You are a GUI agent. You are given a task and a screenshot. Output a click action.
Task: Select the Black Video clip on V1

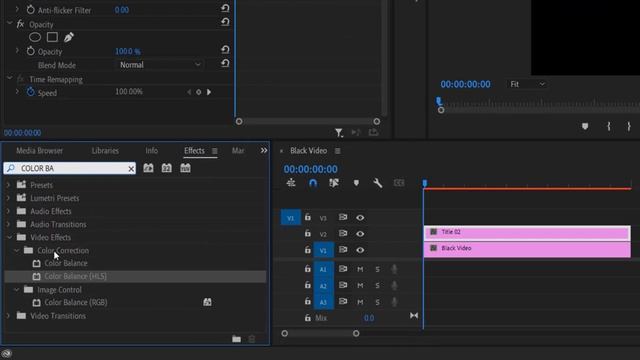(x=527, y=249)
